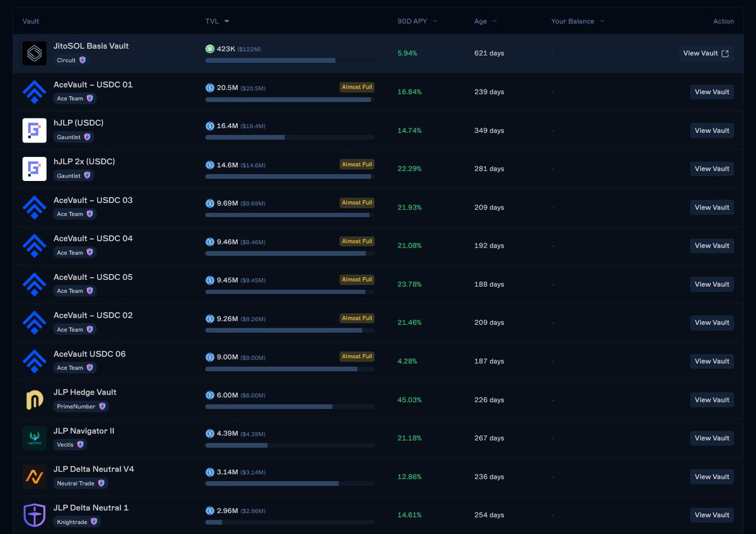
Task: Click the hJLP (USDC) Gauntlet logo icon
Action: (x=35, y=131)
